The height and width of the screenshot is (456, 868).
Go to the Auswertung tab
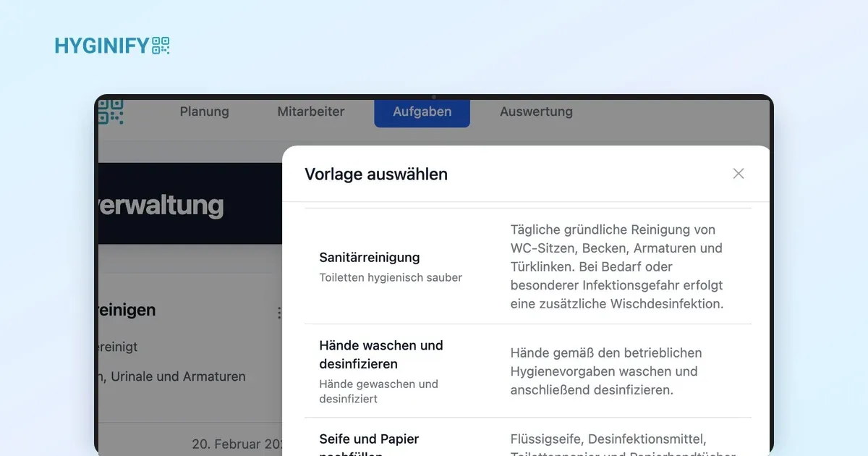[x=536, y=111]
